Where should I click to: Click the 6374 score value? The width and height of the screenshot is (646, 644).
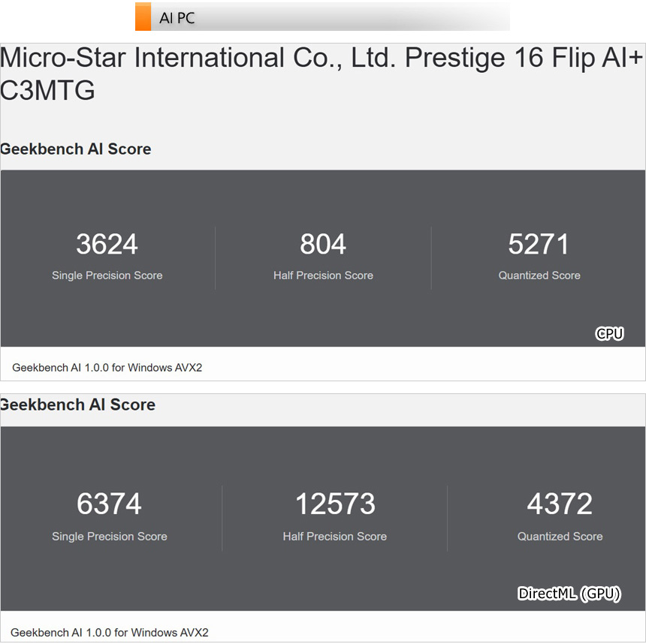coord(109,504)
